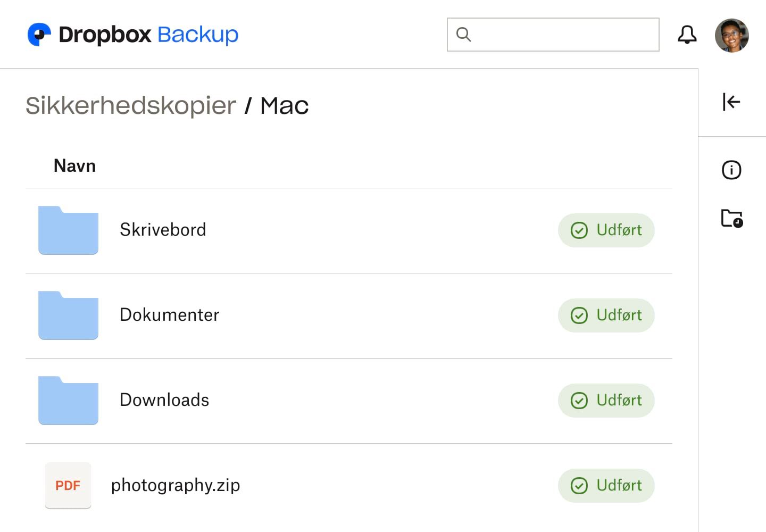Click the Dokumenter folder icon

pos(68,315)
